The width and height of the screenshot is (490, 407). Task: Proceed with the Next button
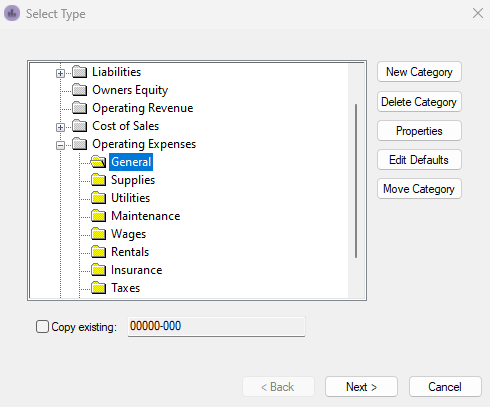[361, 387]
